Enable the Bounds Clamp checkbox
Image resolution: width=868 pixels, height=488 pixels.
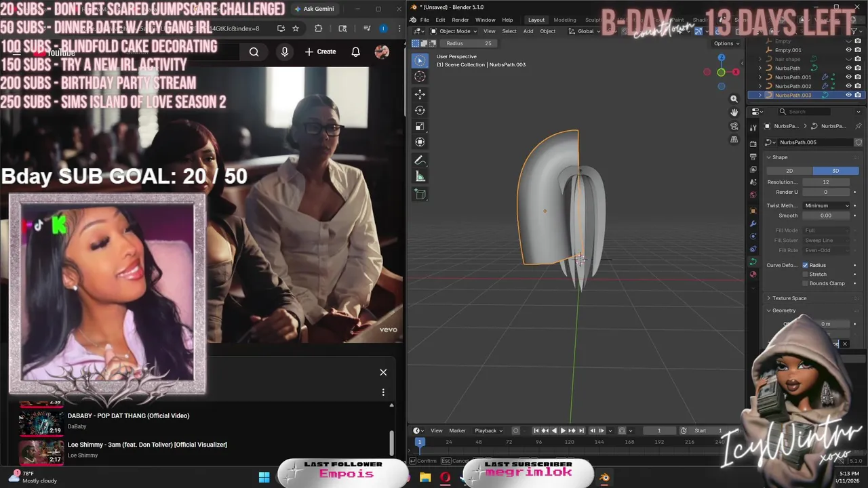[x=806, y=283]
